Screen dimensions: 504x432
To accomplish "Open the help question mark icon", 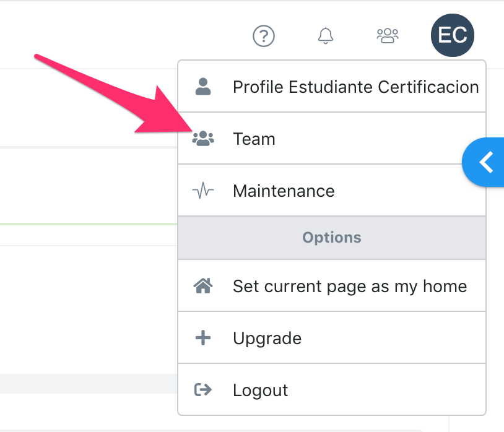I will coord(264,36).
